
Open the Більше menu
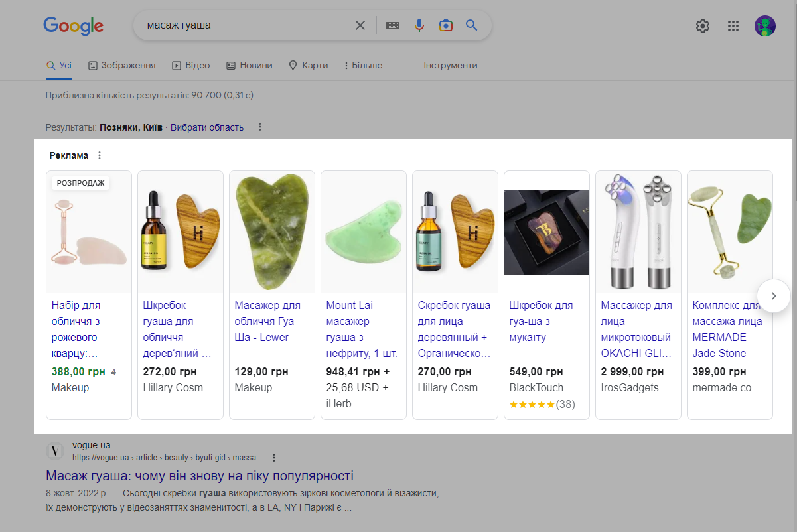(x=362, y=65)
